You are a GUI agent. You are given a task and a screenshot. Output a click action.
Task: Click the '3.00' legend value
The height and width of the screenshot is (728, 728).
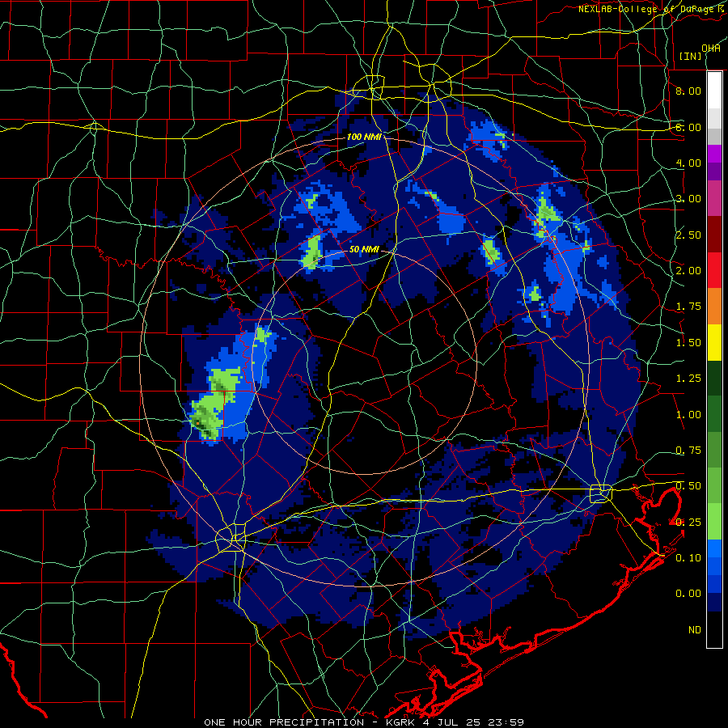(x=688, y=199)
